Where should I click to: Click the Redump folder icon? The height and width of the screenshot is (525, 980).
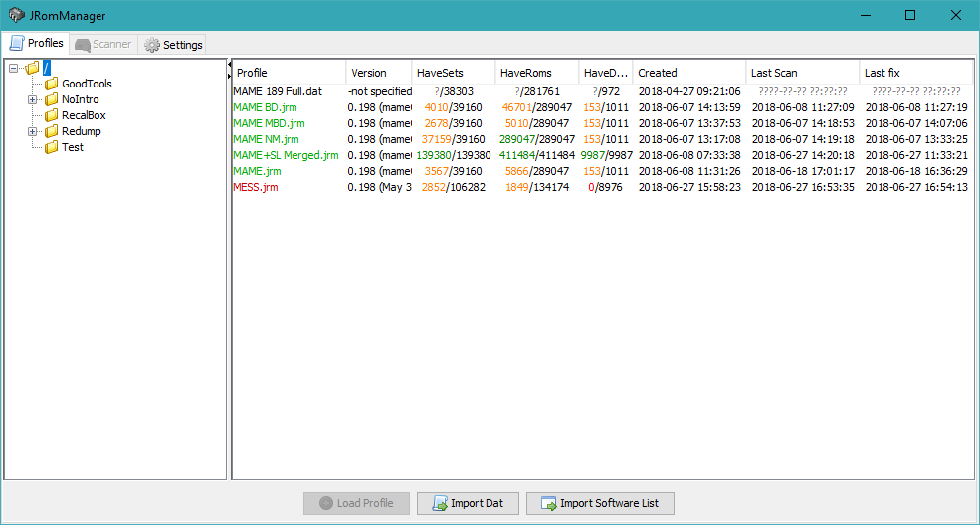tap(52, 131)
